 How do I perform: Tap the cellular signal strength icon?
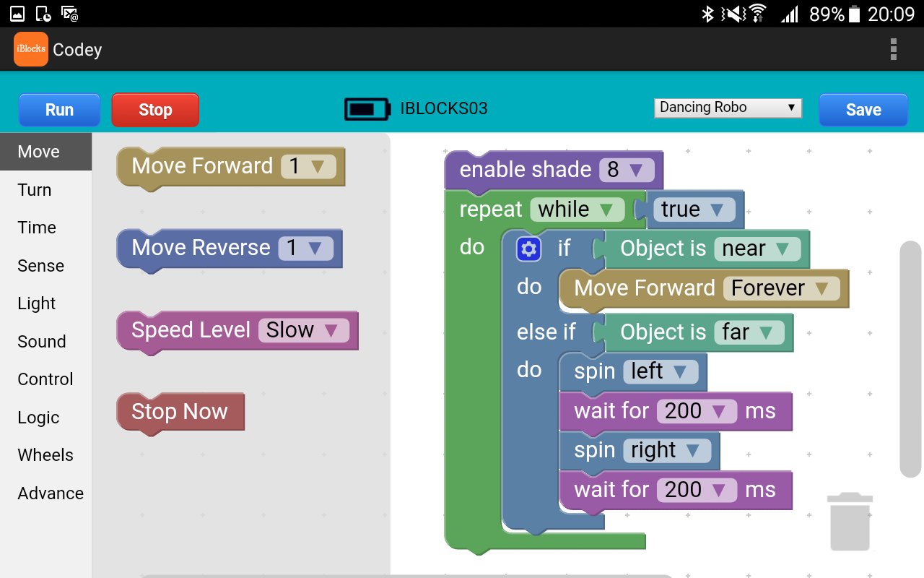(x=790, y=13)
